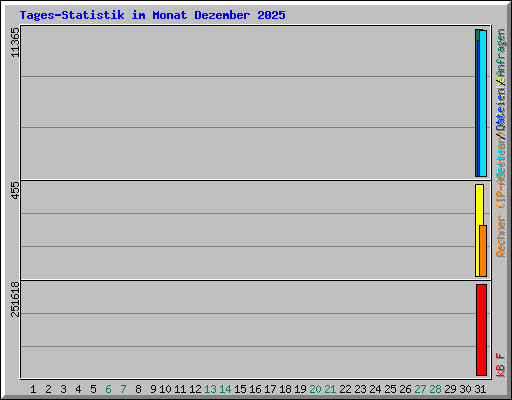Click day label 20 on x-axis
This screenshot has width=512, height=400.
point(315,389)
